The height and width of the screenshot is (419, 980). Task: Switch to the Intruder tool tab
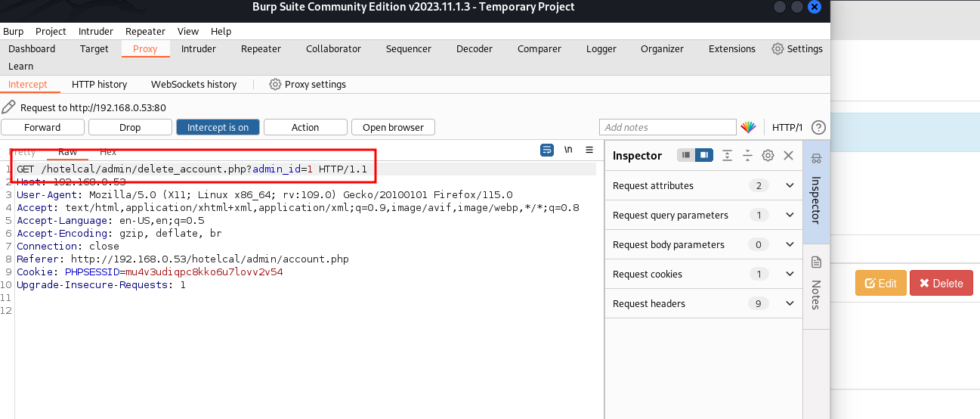tap(199, 48)
